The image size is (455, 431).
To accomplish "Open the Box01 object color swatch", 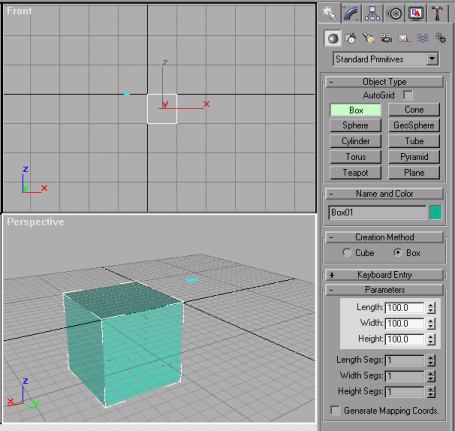I will tap(435, 213).
